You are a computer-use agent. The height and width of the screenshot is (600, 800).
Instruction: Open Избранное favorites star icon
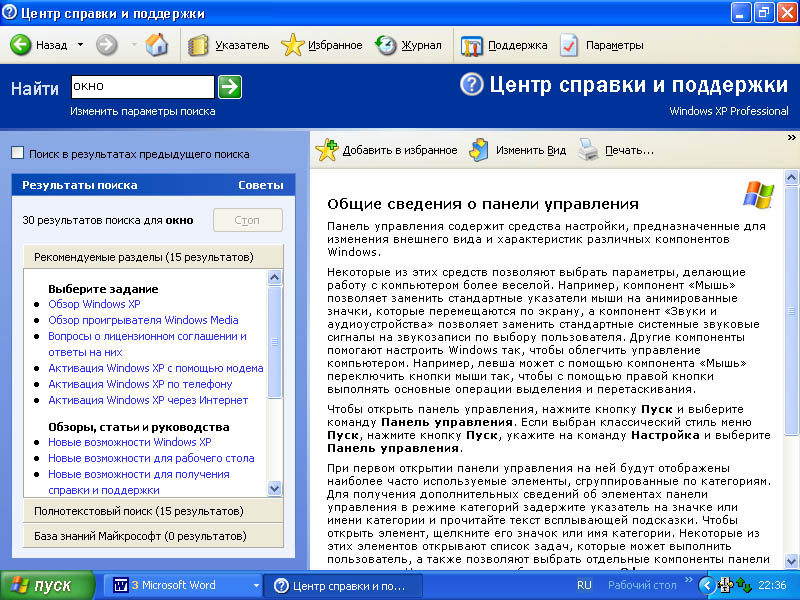pyautogui.click(x=292, y=45)
